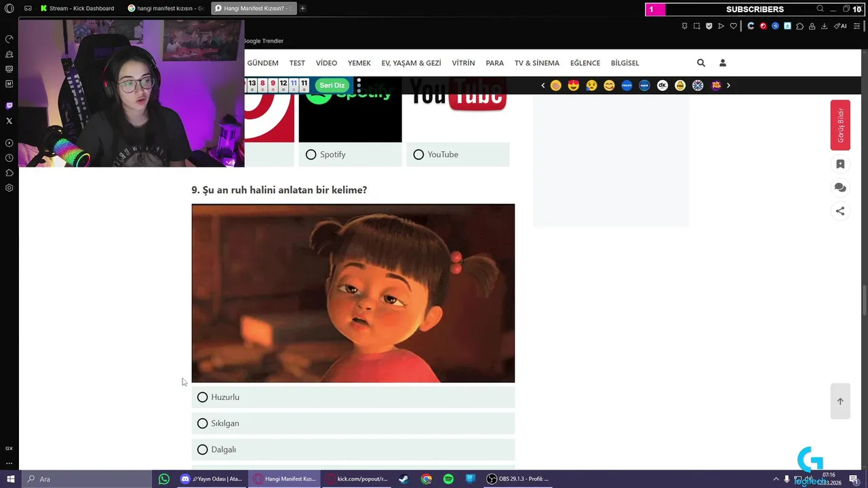
Task: Click the Windows taskbar search box Ara
Action: (x=87, y=479)
